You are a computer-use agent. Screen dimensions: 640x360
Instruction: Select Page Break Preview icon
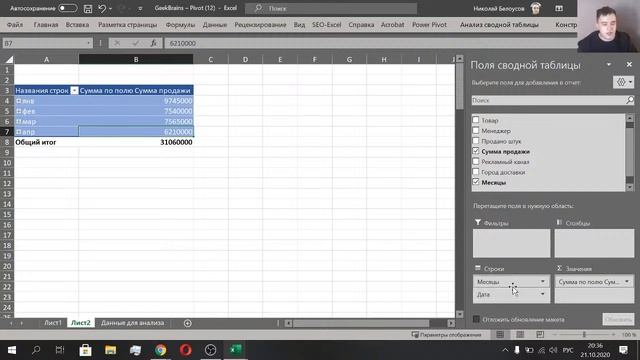540,335
